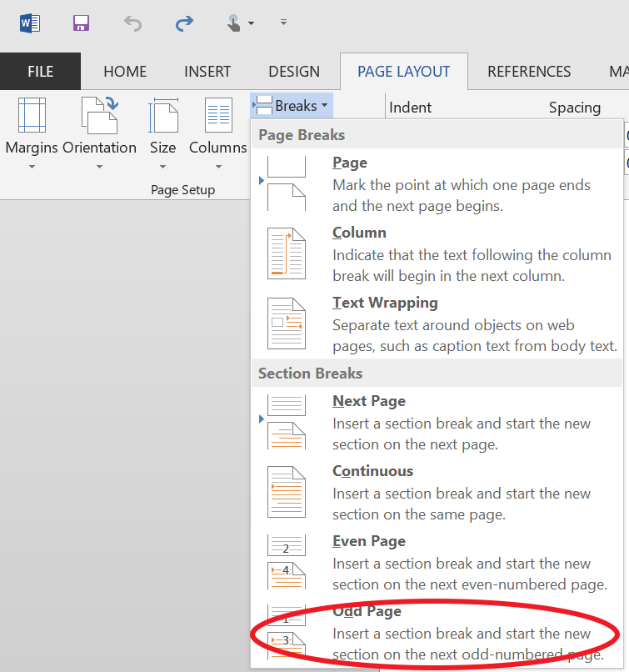
Task: Switch to the DESIGN tab
Action: click(x=294, y=72)
